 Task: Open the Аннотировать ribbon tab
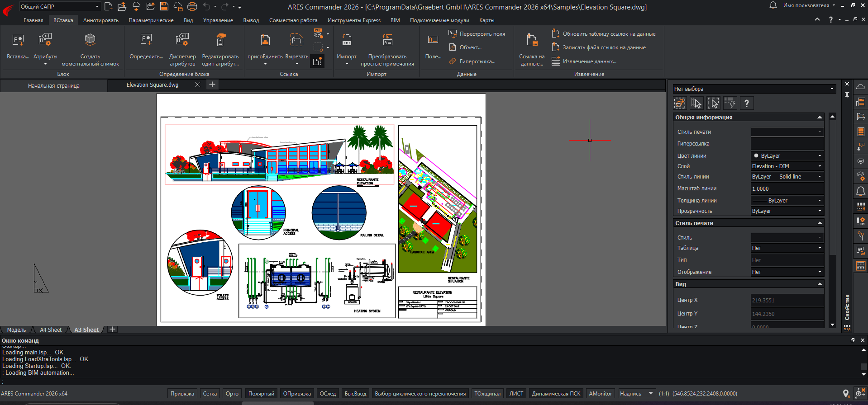click(x=100, y=20)
